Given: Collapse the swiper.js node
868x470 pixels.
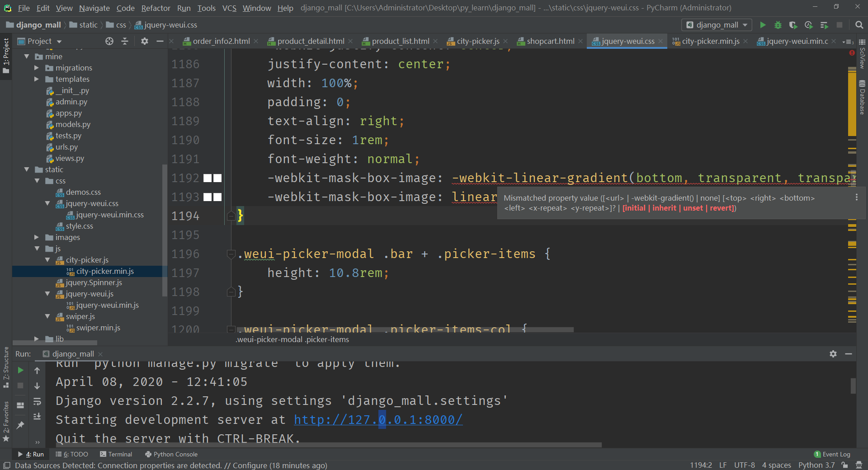Looking at the screenshot, I should pos(47,316).
